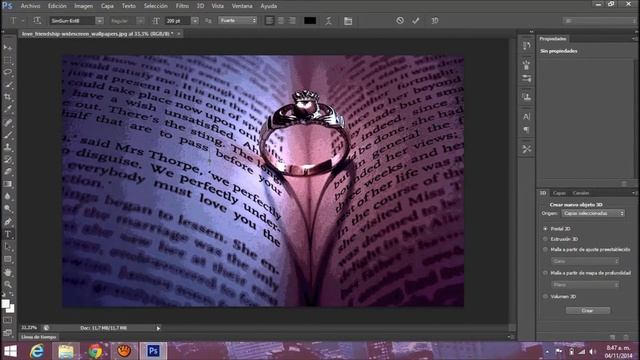
Task: Select the Horizontal Type tool
Action: tap(8, 234)
